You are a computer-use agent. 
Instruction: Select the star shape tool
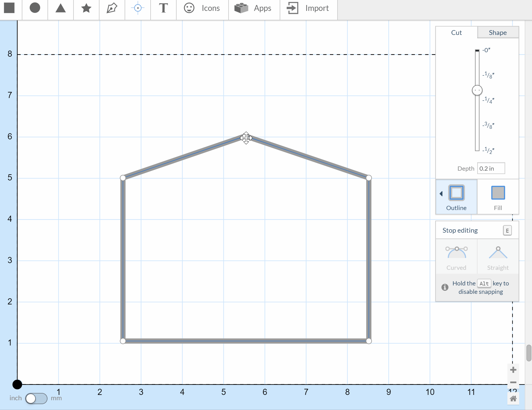pos(86,8)
